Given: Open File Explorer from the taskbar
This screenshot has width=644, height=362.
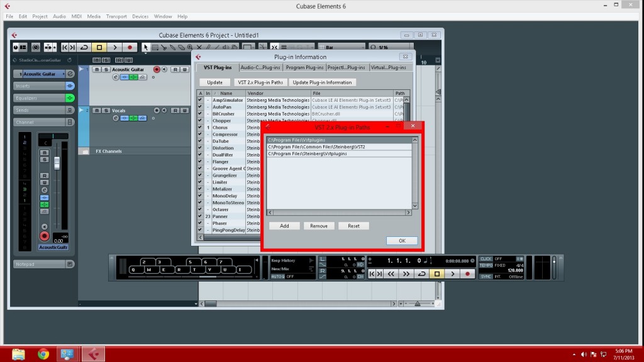Looking at the screenshot, I should (x=18, y=354).
